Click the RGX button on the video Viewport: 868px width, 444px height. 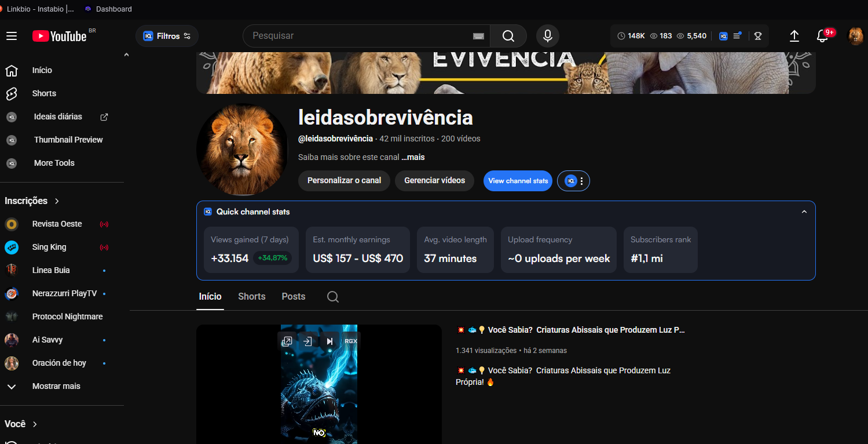coord(351,341)
